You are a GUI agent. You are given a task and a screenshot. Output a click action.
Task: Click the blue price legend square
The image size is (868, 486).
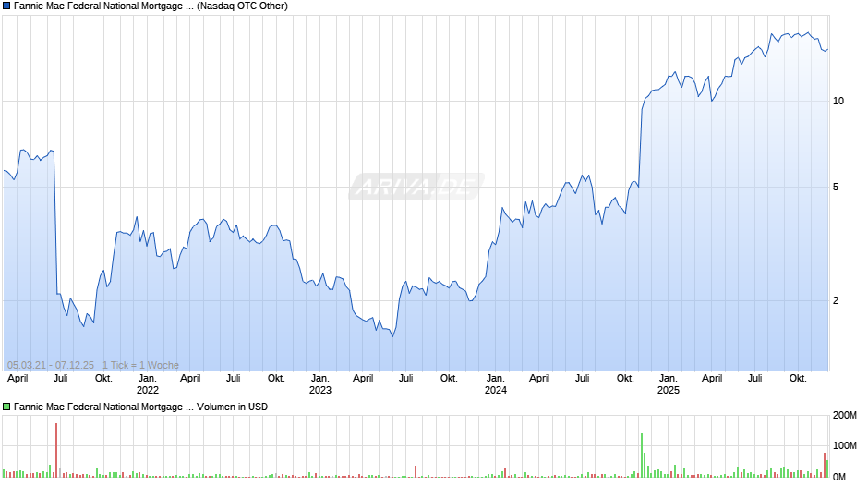click(x=6, y=6)
